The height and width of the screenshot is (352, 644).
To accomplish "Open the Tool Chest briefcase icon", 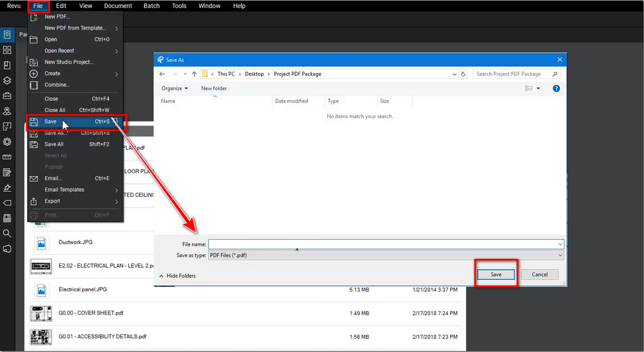I will (x=7, y=96).
